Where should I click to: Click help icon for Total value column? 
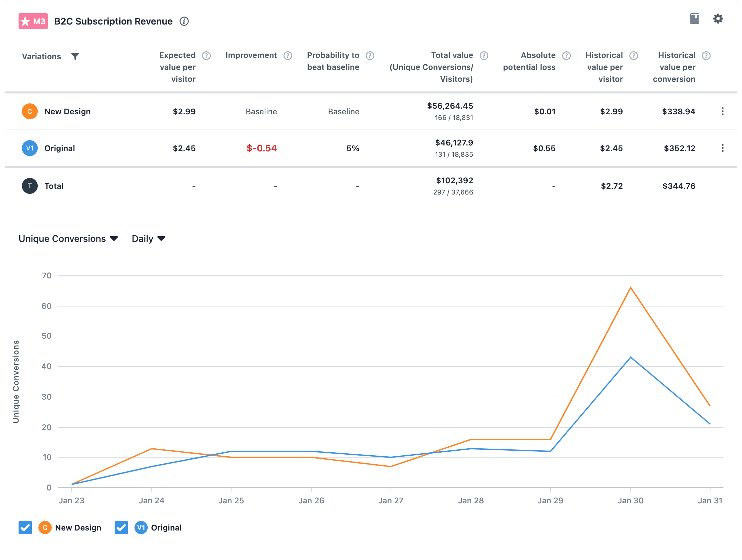coord(483,55)
